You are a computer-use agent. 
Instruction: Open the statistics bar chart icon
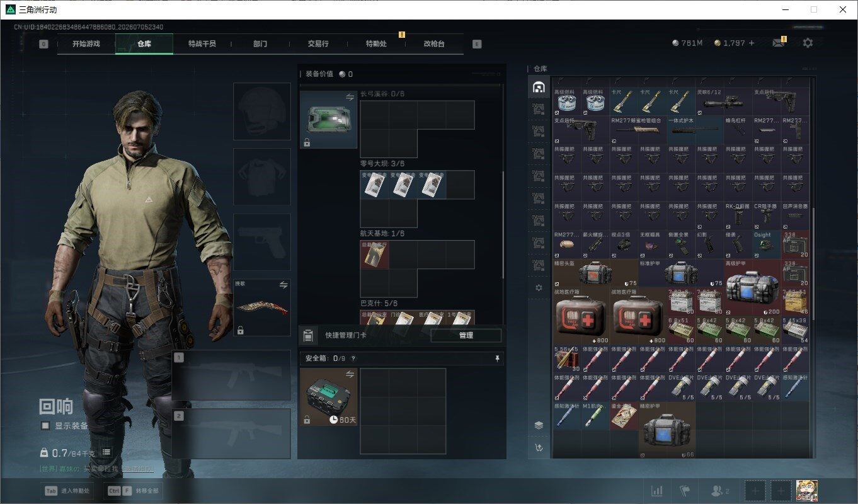(x=656, y=491)
